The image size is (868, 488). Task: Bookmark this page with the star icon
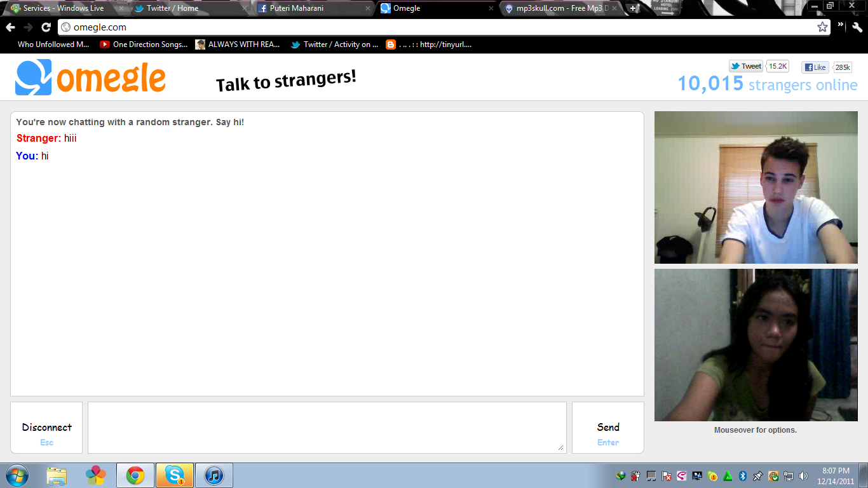pyautogui.click(x=822, y=27)
